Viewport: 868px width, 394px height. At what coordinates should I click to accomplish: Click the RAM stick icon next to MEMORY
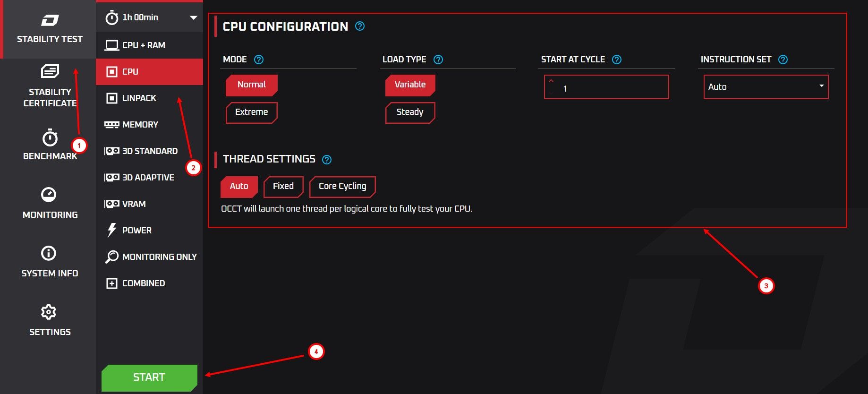pos(112,125)
